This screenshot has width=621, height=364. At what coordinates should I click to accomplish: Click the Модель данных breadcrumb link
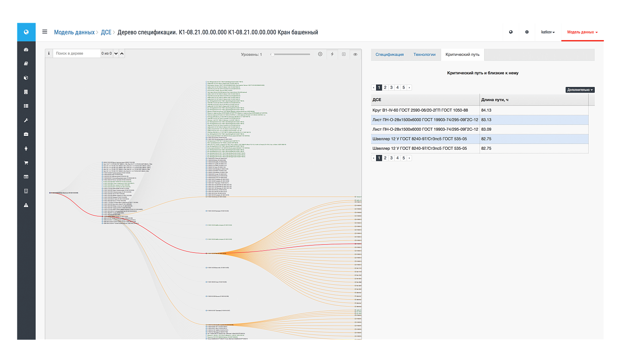pyautogui.click(x=74, y=32)
